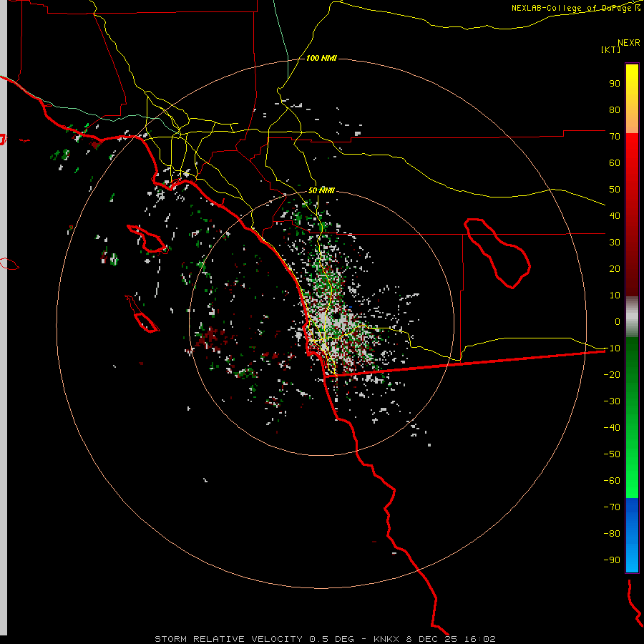This screenshot has height=644, width=644.
Task: Click the NEXLAB-College of DuPage label
Action: pos(575,8)
